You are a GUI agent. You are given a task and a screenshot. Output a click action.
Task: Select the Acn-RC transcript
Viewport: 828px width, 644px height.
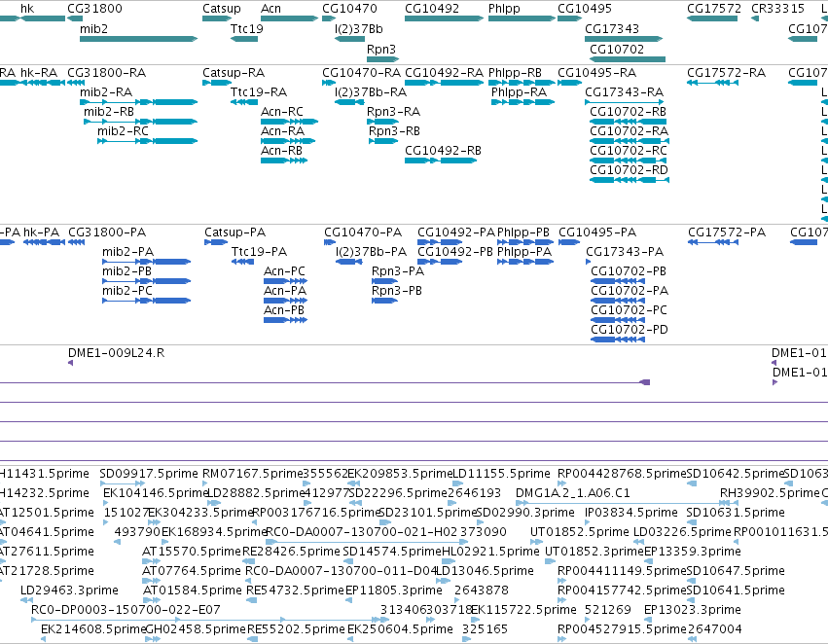[x=289, y=122]
